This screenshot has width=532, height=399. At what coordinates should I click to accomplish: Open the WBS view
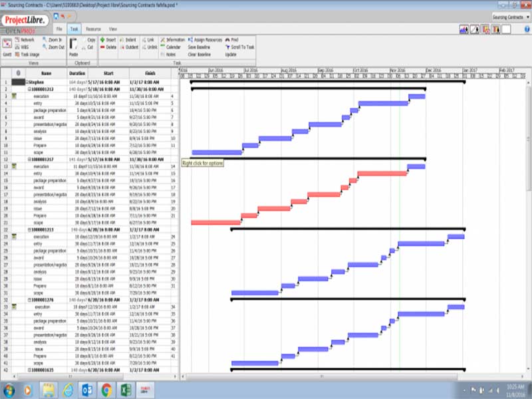(x=22, y=47)
